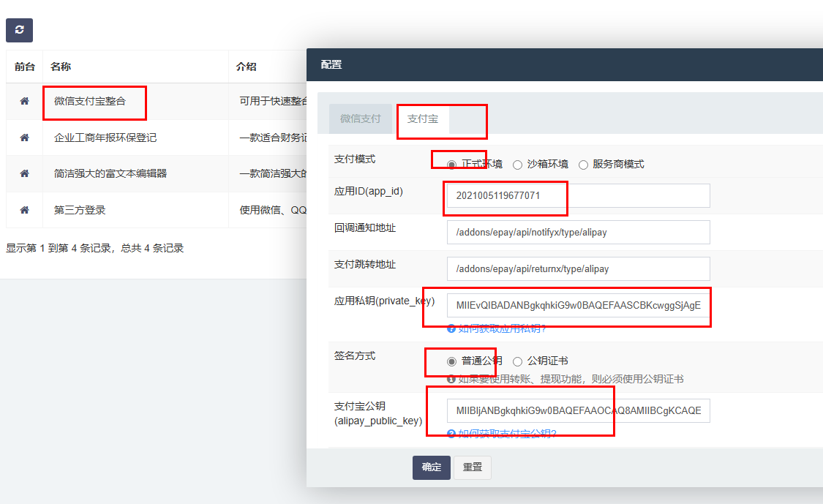
Task: Click home icon in 微信支付宝整合 row
Action: (x=24, y=102)
